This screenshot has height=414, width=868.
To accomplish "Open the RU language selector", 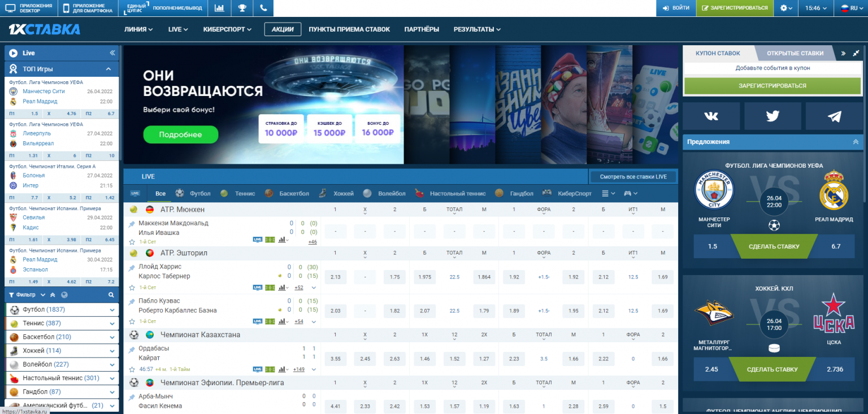I will pyautogui.click(x=852, y=8).
